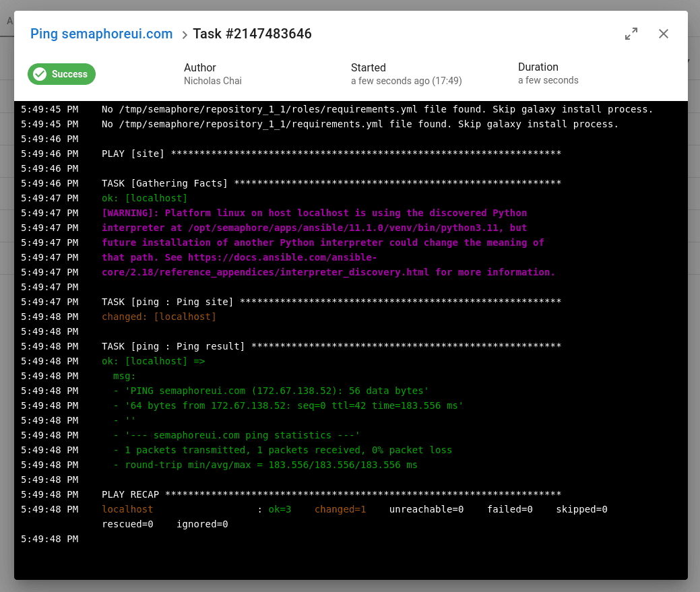Click the breadcrumb chevron before Task number
Image resolution: width=700 pixels, height=592 pixels.
pos(185,35)
